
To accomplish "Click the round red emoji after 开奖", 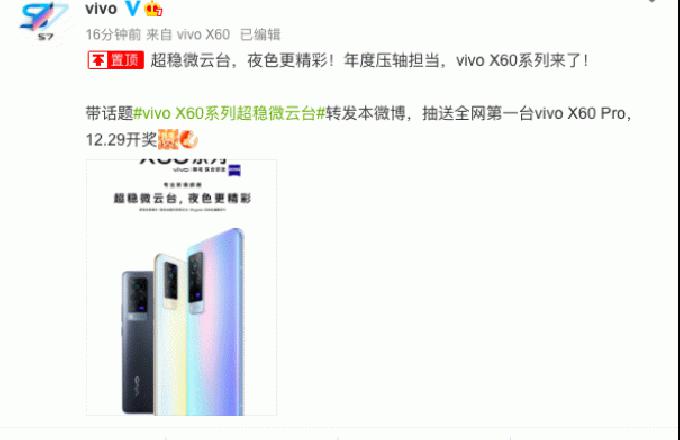I will tap(188, 139).
